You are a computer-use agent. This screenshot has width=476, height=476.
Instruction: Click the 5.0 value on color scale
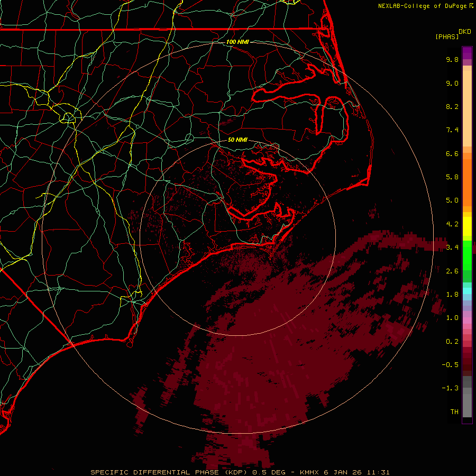point(452,200)
